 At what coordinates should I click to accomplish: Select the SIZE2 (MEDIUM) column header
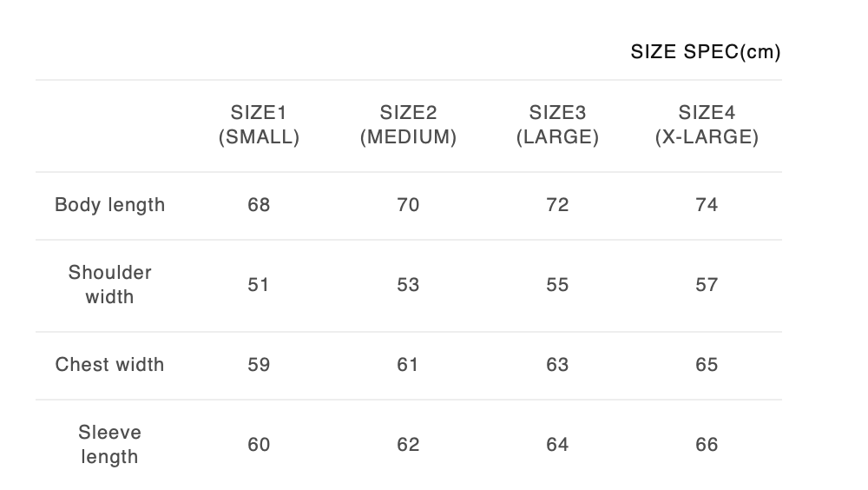tap(408, 125)
